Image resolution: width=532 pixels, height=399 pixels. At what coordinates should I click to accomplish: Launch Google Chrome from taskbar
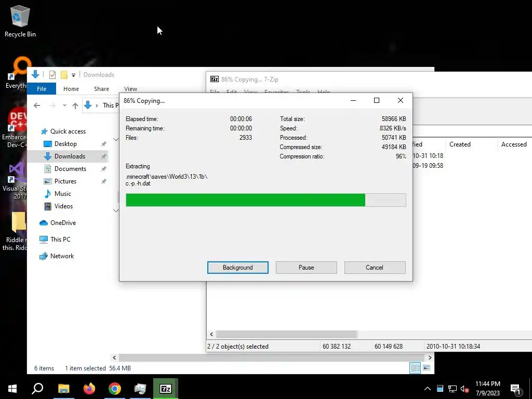(115, 389)
